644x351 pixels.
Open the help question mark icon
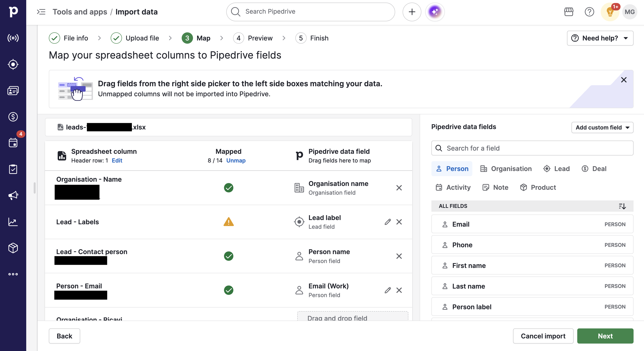click(589, 12)
